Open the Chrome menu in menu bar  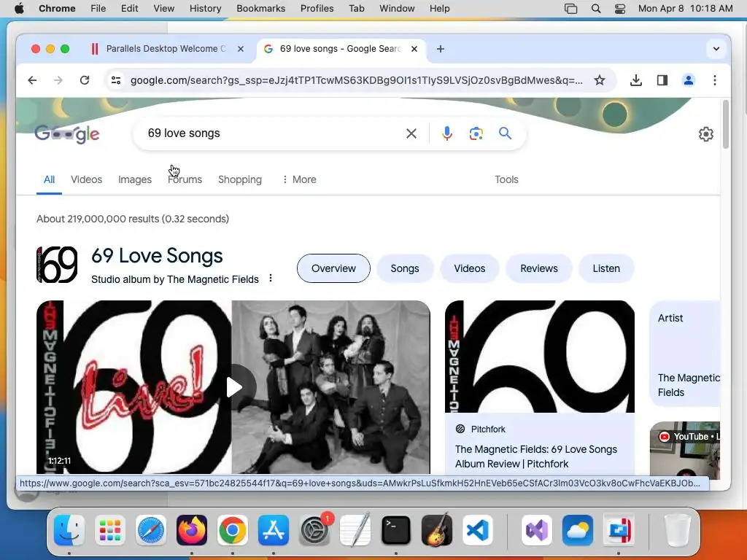tap(57, 9)
